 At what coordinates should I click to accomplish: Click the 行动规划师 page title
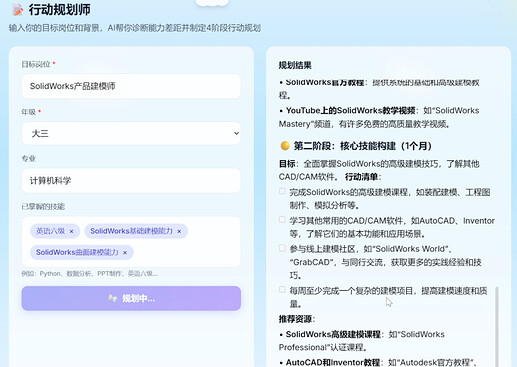[59, 10]
